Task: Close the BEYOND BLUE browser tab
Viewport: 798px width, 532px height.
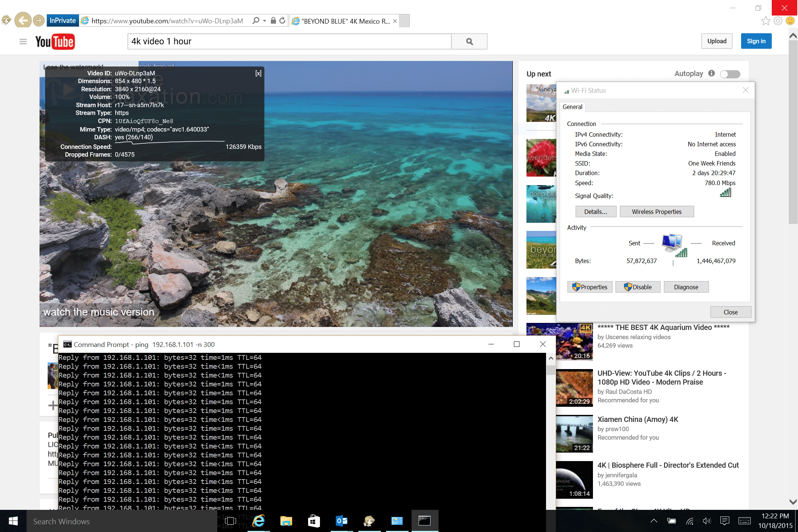Action: 395,21
